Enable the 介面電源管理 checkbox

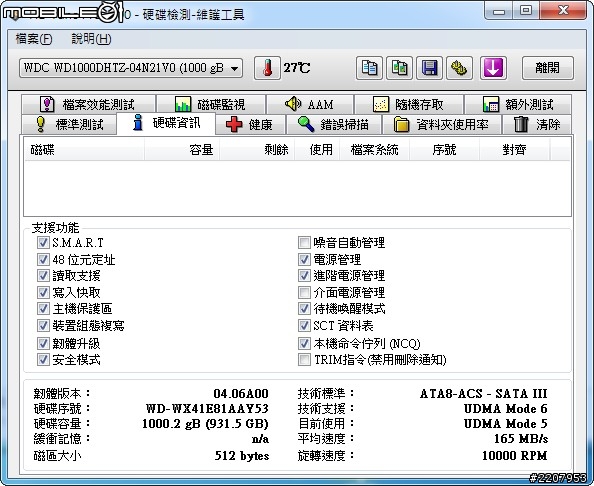pos(304,292)
